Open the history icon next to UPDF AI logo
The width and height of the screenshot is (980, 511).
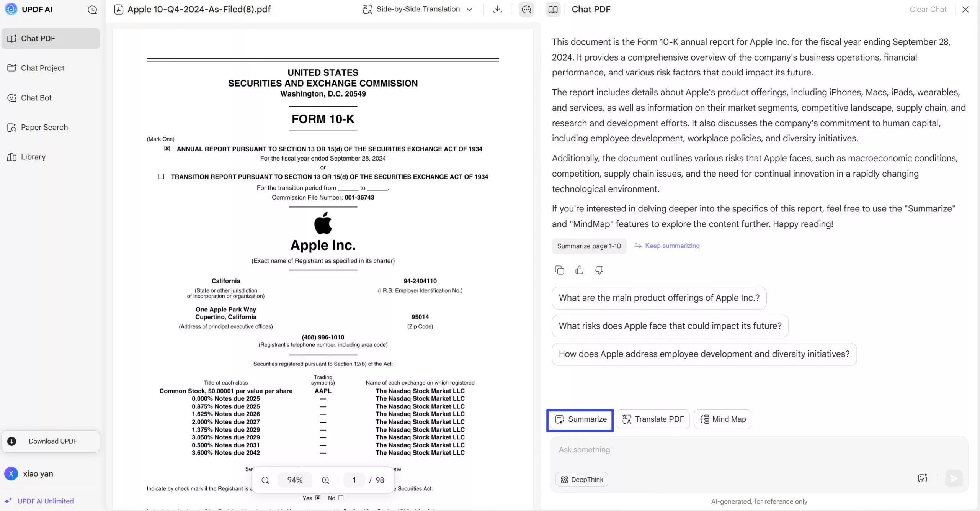[92, 10]
